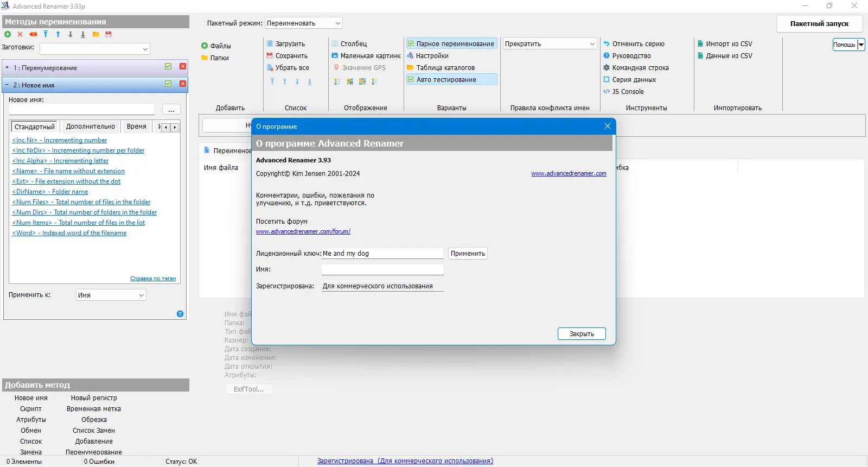This screenshot has height=467, width=868.
Task: Close the О программе dialog with X
Action: [x=608, y=126]
